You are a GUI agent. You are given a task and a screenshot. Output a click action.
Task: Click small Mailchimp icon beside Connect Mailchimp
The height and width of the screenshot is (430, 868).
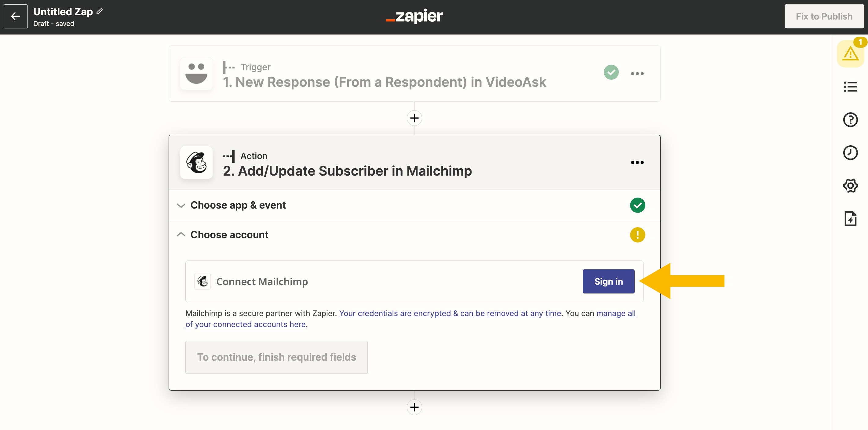202,281
